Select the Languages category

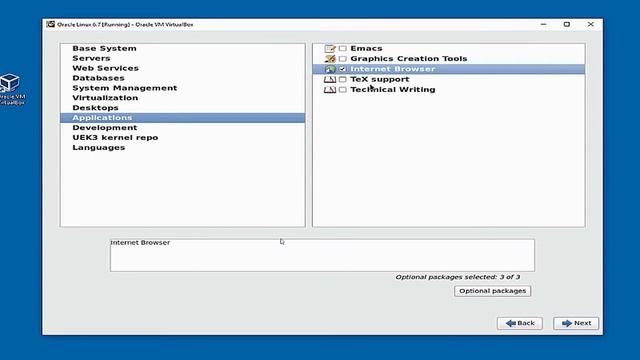[182, 147]
